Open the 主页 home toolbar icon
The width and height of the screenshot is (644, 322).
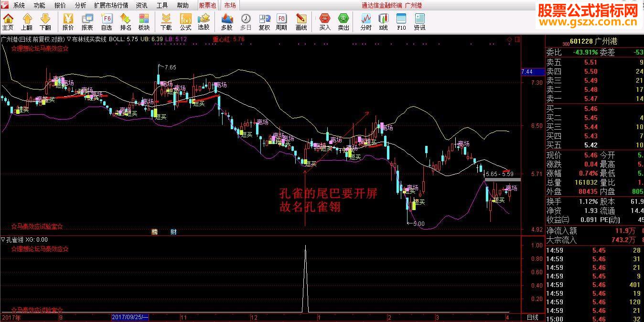(8, 22)
